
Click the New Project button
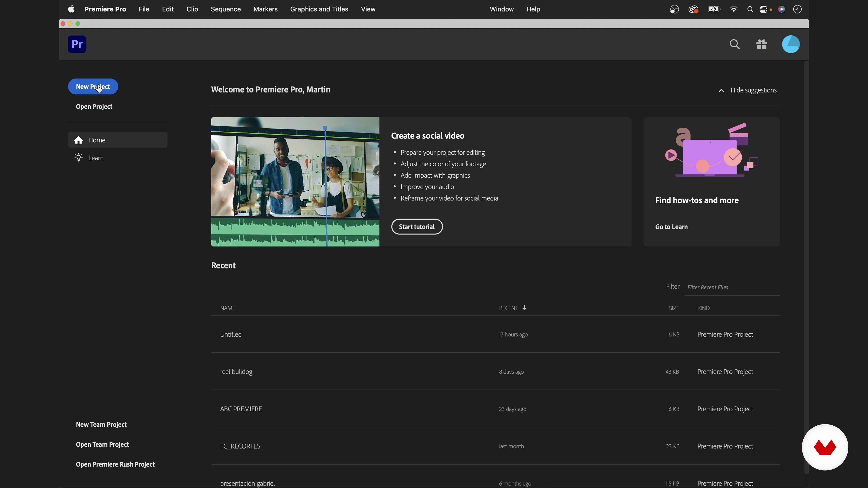coord(93,87)
